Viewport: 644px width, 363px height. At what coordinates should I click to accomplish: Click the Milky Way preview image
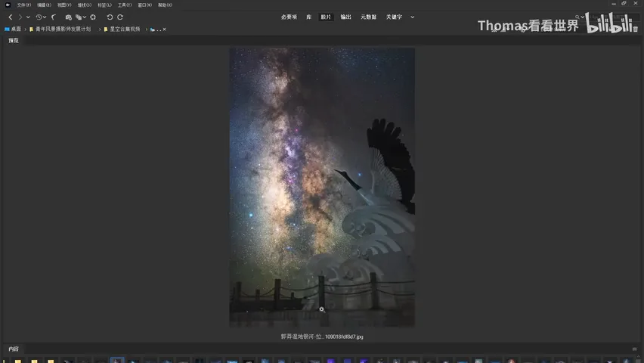(322, 187)
